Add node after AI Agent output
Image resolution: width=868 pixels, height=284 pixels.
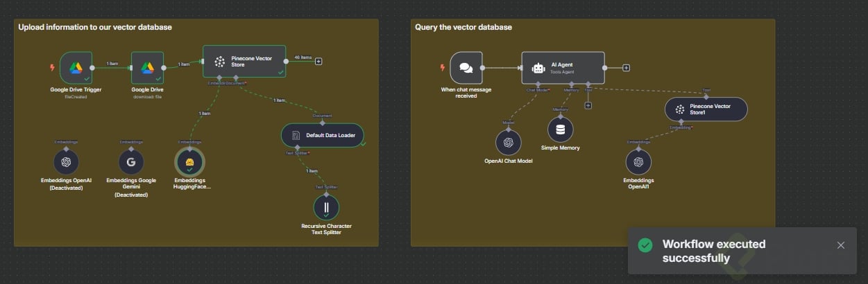(626, 68)
